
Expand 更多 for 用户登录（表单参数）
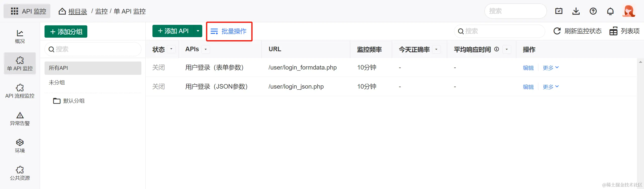click(551, 68)
